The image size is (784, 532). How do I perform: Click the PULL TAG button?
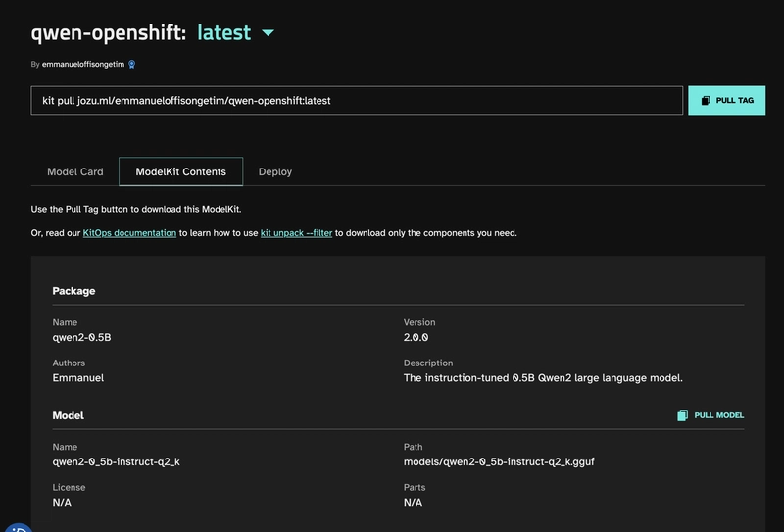726,101
